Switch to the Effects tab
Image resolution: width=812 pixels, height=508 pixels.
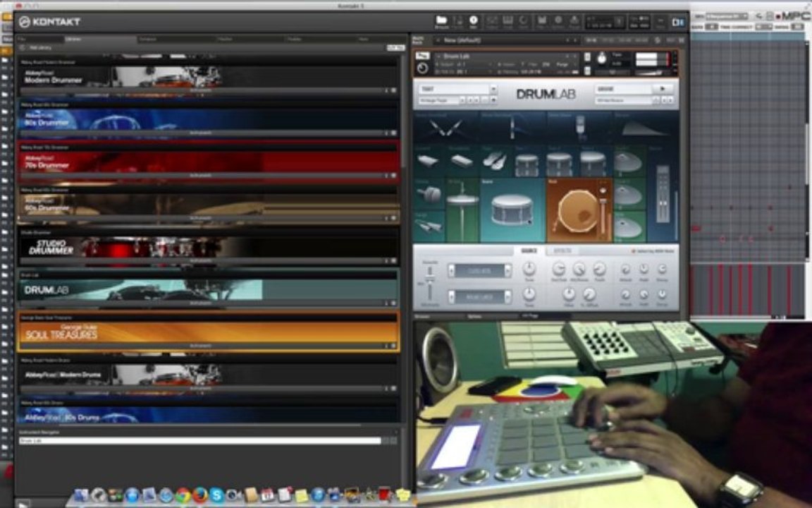point(562,251)
